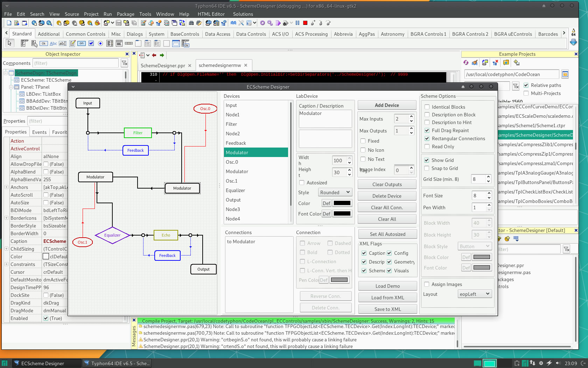The width and height of the screenshot is (588, 368).
Task: Open the Package menu
Action: tap(126, 14)
